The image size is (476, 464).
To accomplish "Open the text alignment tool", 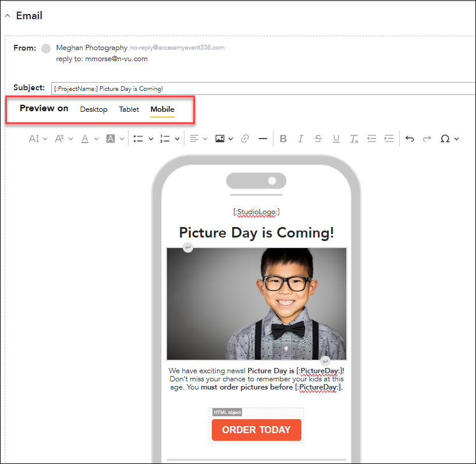I will (x=194, y=139).
